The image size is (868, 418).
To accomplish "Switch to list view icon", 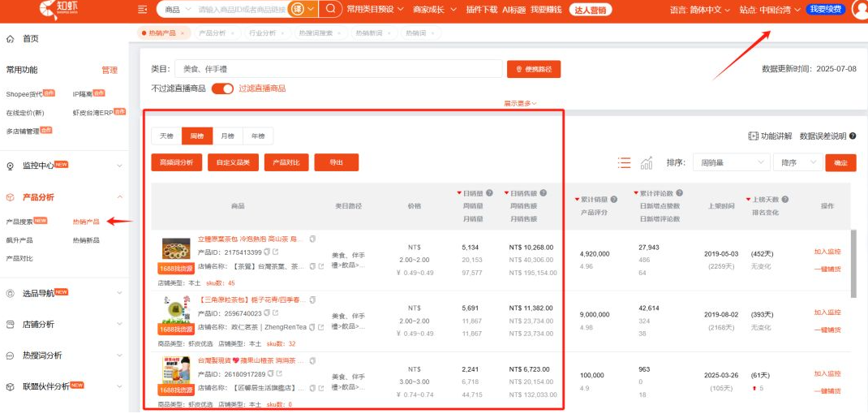I will click(x=625, y=163).
